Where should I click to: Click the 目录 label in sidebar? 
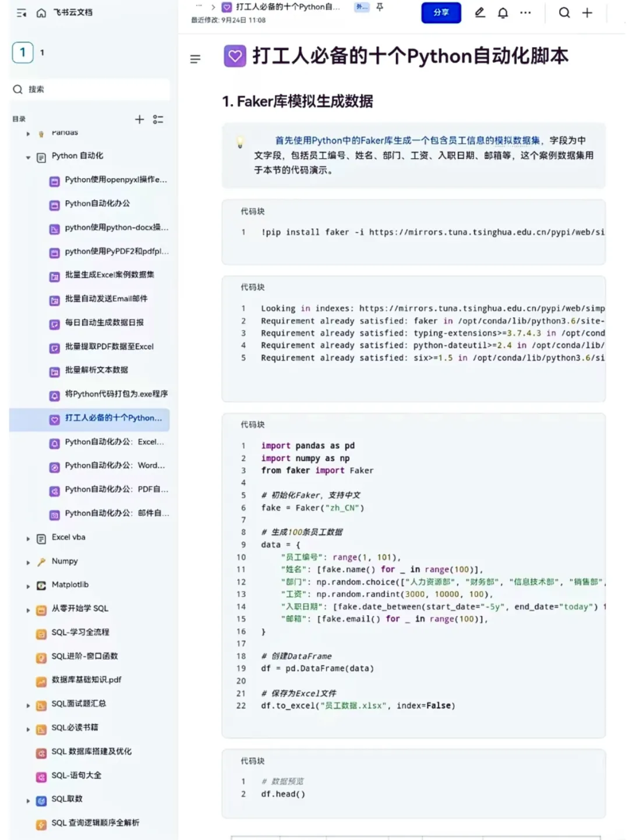point(19,119)
